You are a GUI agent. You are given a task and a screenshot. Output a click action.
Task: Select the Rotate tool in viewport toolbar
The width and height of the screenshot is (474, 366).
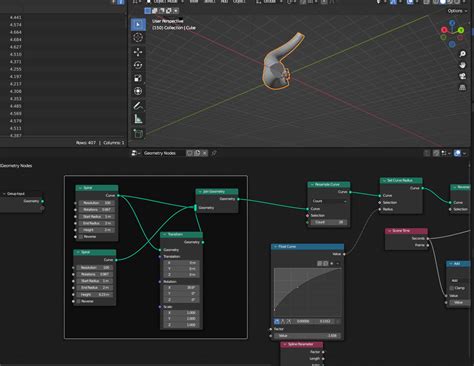pyautogui.click(x=138, y=65)
